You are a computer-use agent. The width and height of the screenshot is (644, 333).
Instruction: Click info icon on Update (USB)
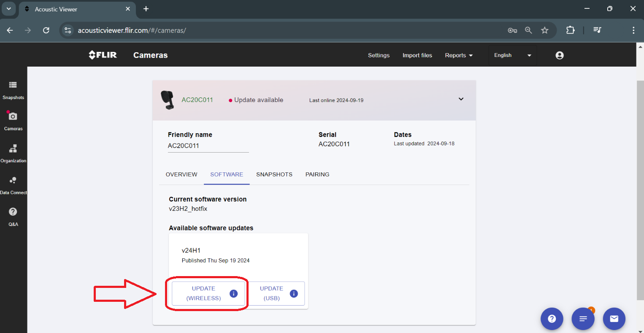294,293
